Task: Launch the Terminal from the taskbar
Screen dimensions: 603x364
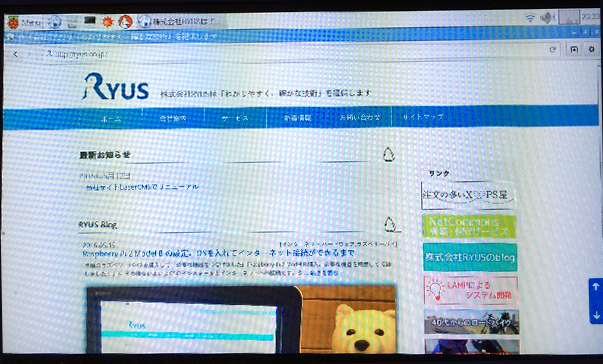Action: tap(90, 21)
